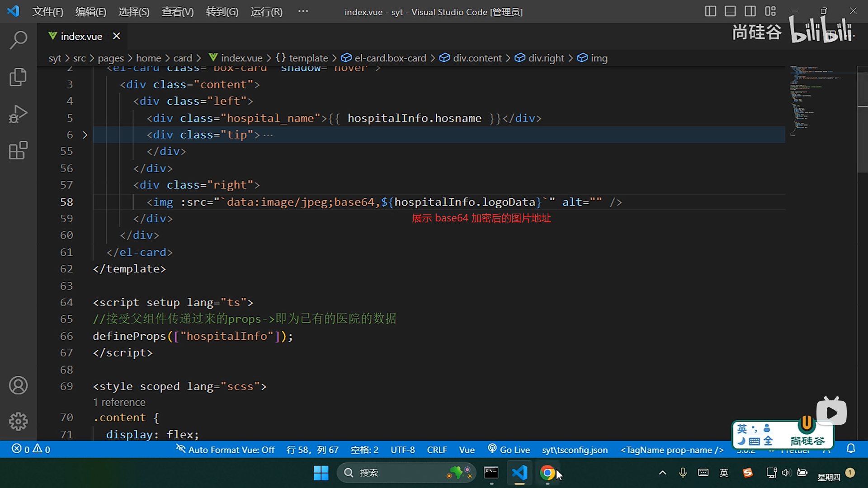Open the 文件(F) menu
The height and width of the screenshot is (488, 868).
(x=47, y=12)
